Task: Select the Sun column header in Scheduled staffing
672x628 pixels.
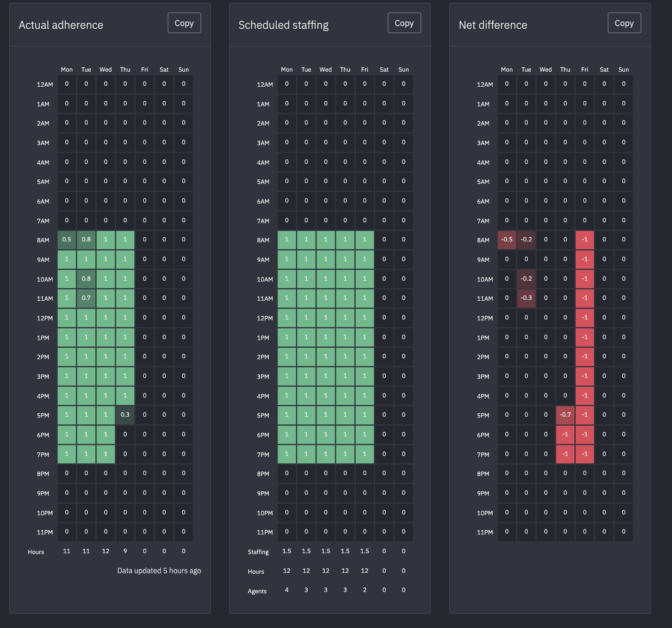Action: click(x=404, y=70)
